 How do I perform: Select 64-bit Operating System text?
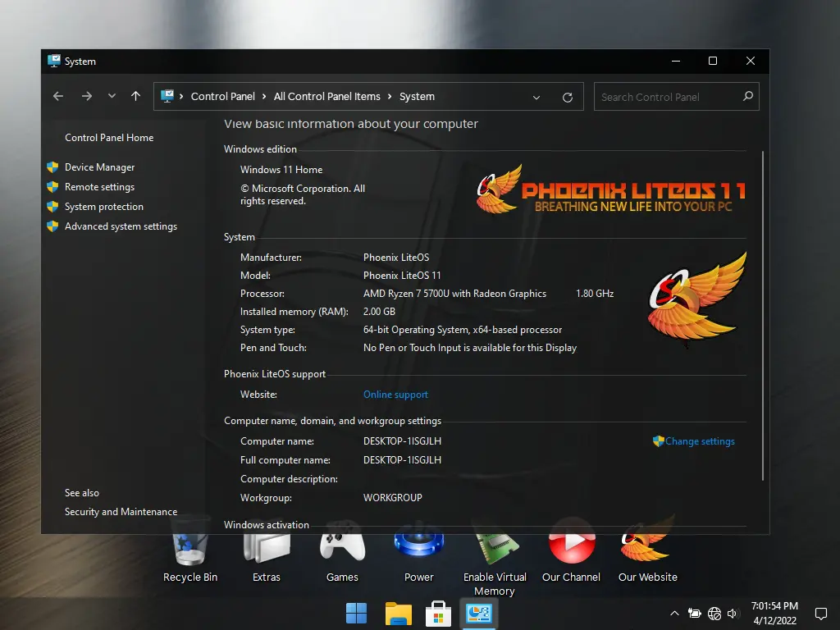(x=463, y=330)
